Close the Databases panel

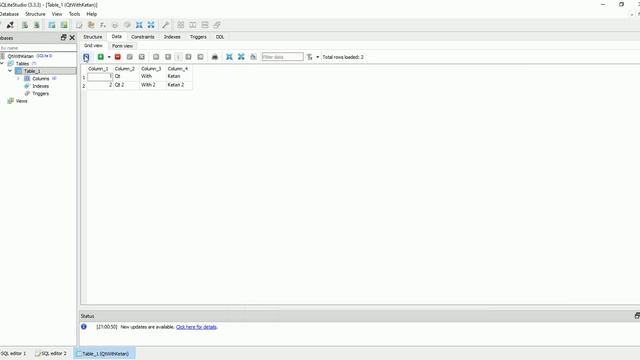point(72,38)
